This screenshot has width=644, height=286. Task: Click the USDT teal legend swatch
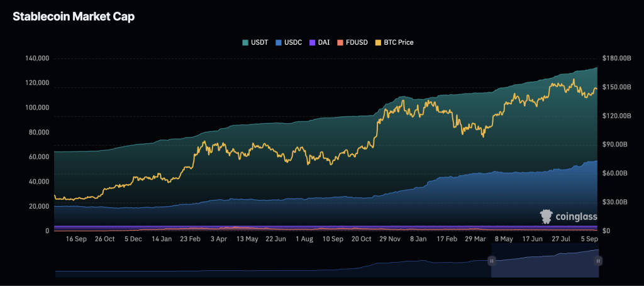246,42
